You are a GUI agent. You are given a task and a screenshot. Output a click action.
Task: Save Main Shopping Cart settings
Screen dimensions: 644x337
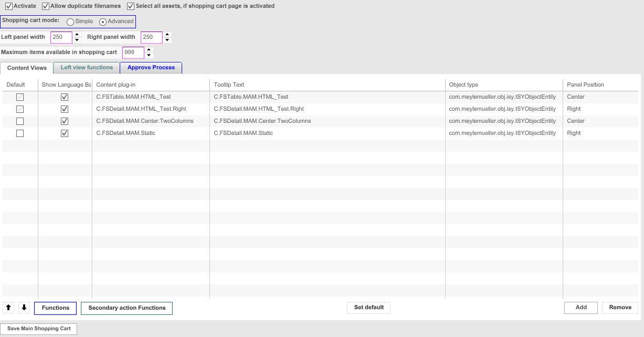pyautogui.click(x=38, y=328)
